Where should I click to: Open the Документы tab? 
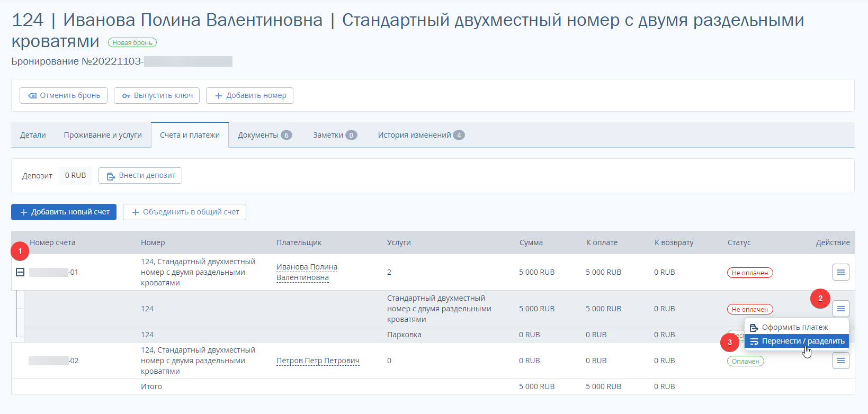click(x=265, y=135)
